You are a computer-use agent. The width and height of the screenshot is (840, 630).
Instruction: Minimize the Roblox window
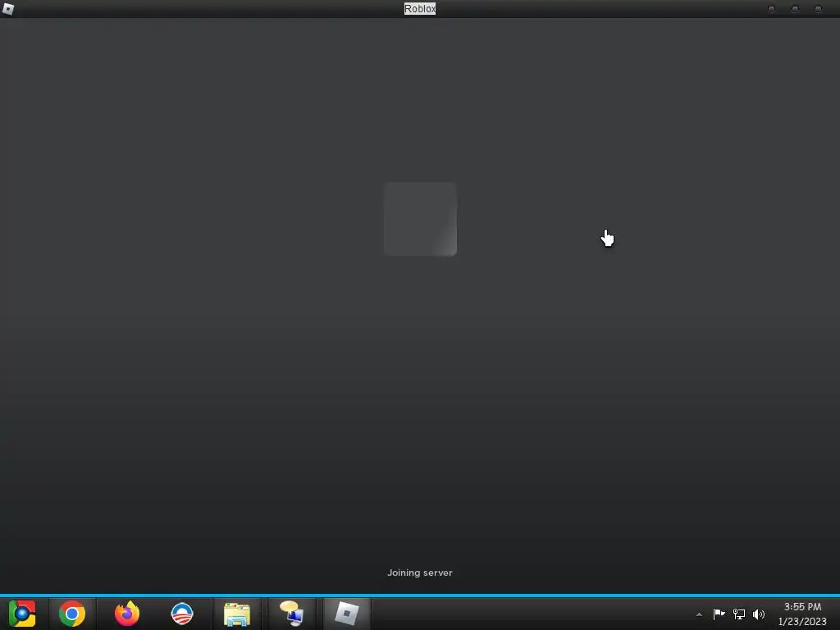point(771,8)
